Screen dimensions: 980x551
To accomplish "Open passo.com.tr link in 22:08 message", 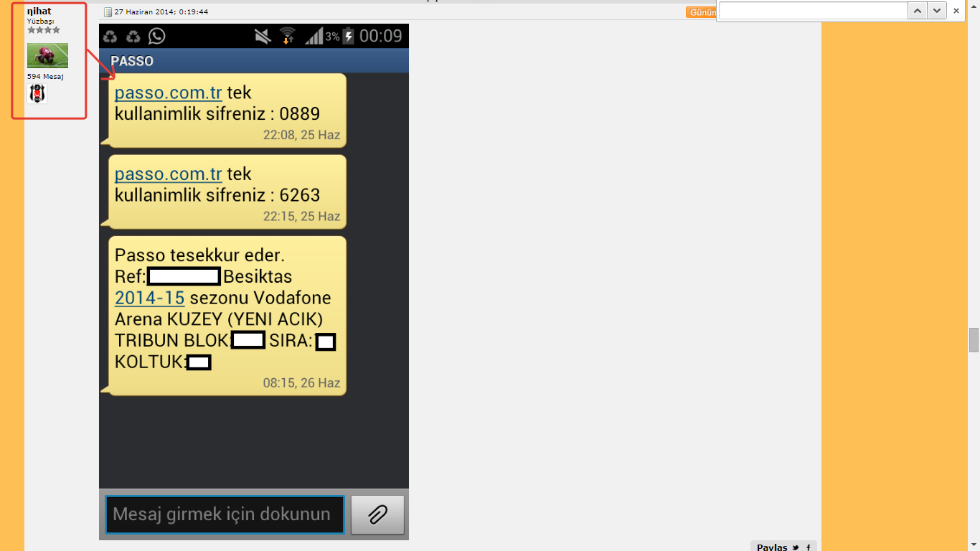I will 169,93.
